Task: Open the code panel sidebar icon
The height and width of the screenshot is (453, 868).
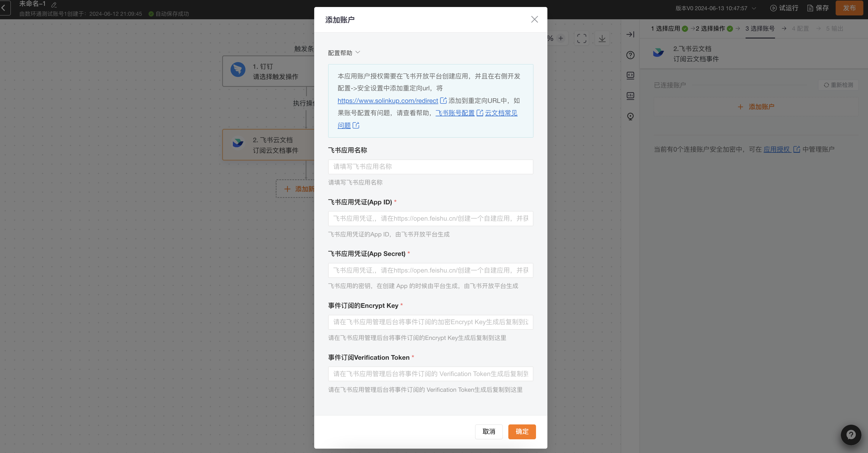Action: click(630, 75)
